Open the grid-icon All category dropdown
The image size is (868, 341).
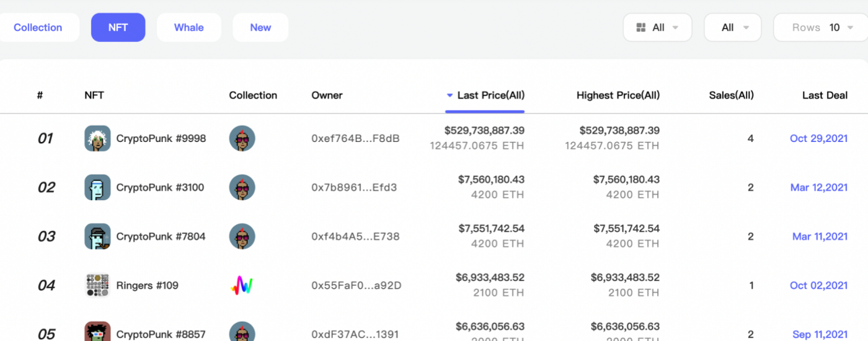(657, 27)
